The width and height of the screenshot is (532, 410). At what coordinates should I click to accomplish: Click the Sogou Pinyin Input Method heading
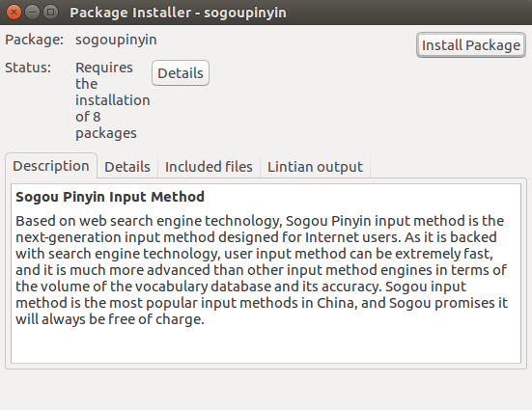pyautogui.click(x=110, y=197)
